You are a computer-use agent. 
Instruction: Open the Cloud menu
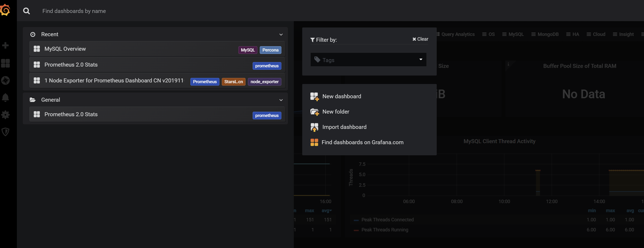point(596,34)
